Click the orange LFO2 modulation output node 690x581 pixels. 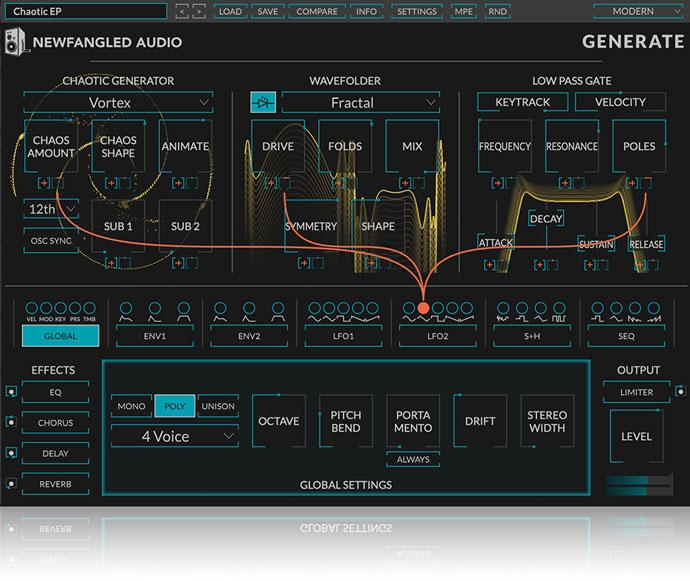(423, 308)
